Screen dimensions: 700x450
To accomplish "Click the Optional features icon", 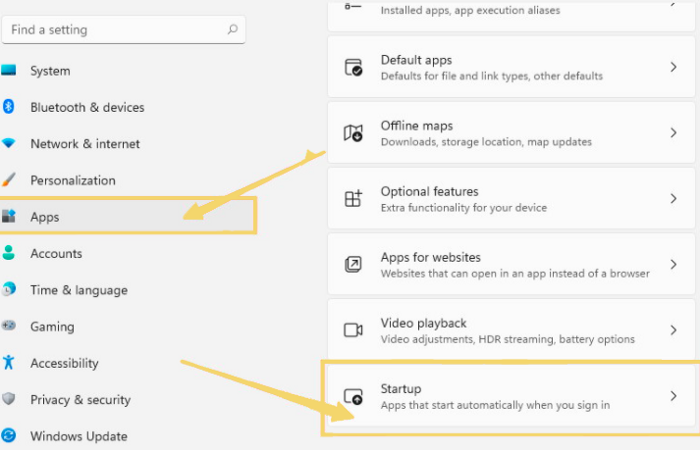I will coord(353,199).
